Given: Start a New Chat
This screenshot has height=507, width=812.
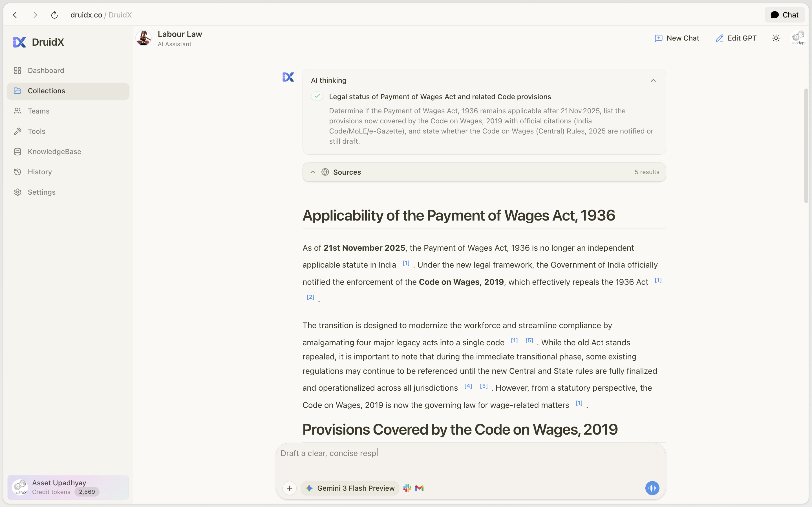Looking at the screenshot, I should [x=677, y=38].
